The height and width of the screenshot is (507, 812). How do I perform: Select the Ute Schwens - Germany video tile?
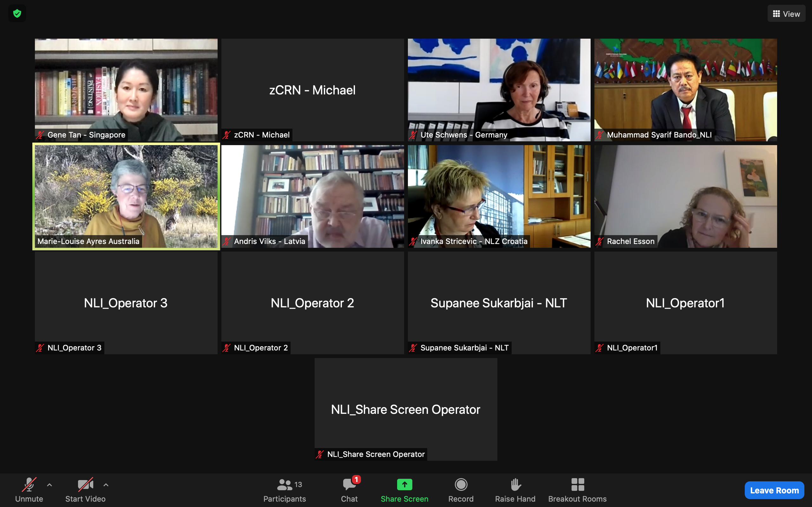pyautogui.click(x=499, y=90)
